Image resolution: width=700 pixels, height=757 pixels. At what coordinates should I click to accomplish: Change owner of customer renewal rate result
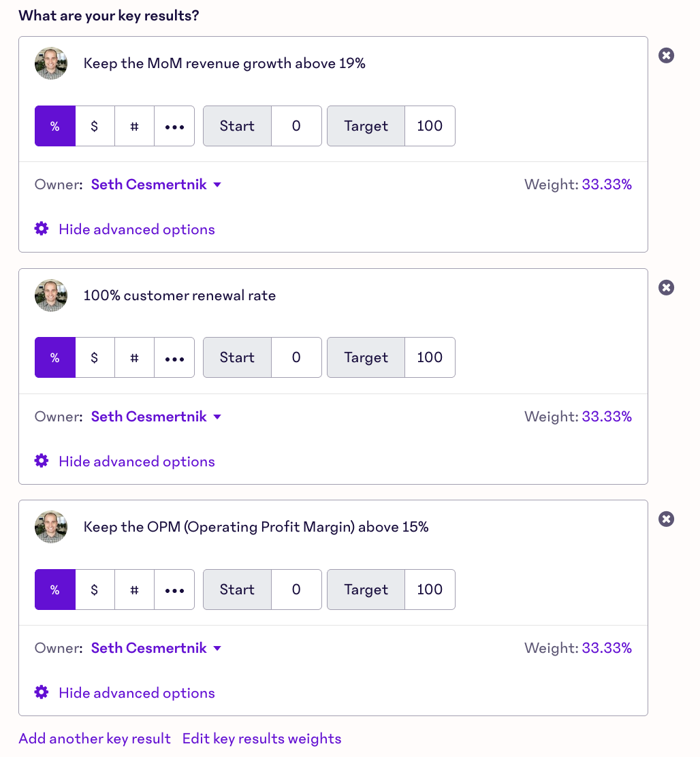pyautogui.click(x=157, y=417)
